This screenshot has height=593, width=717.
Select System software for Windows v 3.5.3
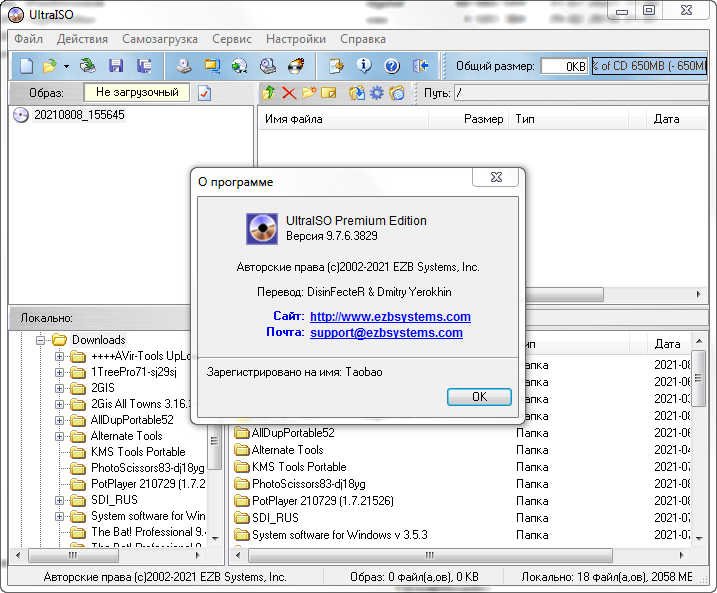340,535
